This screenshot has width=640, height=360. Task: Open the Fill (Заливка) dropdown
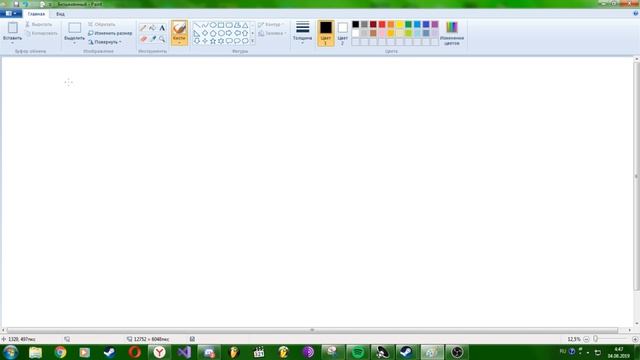(x=272, y=33)
